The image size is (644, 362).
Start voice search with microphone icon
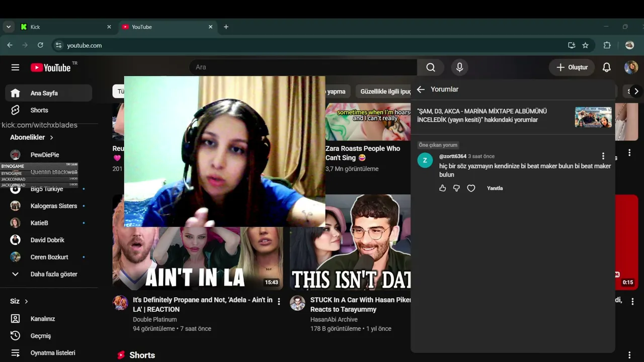tap(459, 67)
